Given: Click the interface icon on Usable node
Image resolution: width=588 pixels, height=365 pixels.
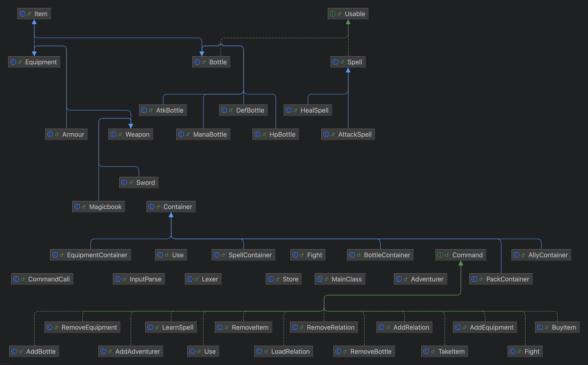Looking at the screenshot, I should click(333, 14).
